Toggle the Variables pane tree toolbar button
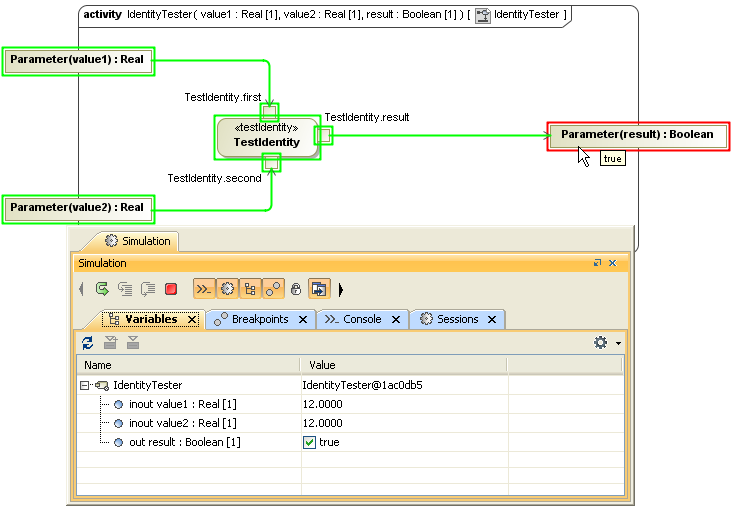 pyautogui.click(x=249, y=289)
